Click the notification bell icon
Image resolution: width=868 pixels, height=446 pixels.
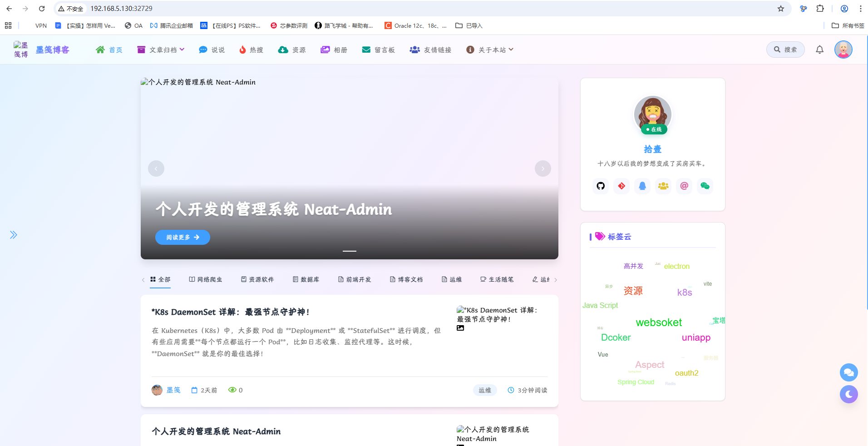click(x=820, y=50)
